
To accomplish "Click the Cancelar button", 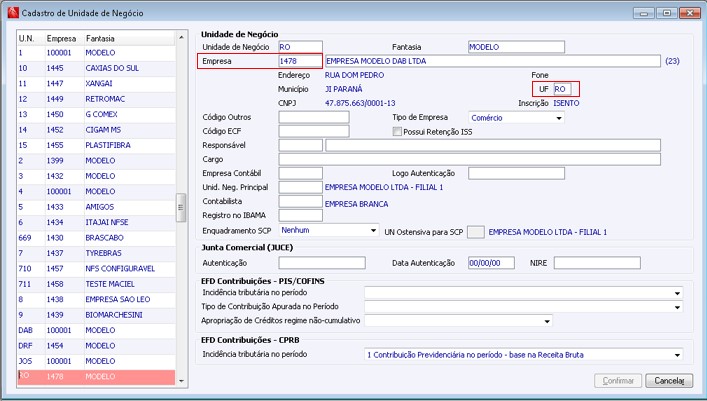I will pyautogui.click(x=669, y=381).
